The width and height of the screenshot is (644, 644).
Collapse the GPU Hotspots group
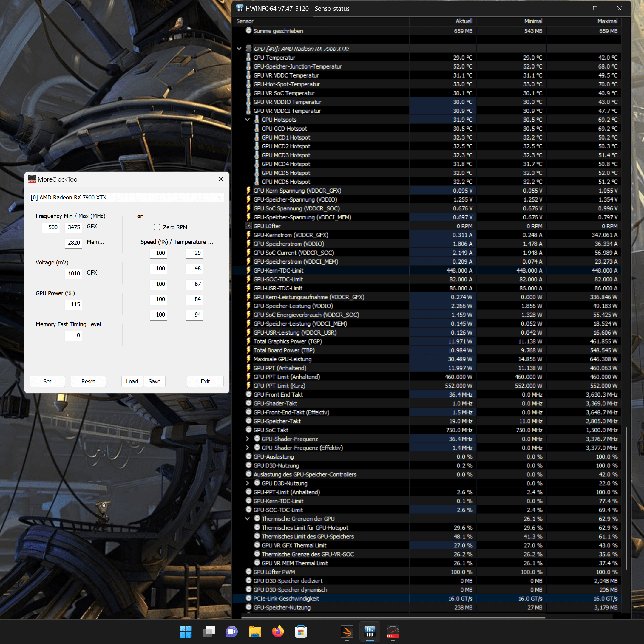point(248,120)
